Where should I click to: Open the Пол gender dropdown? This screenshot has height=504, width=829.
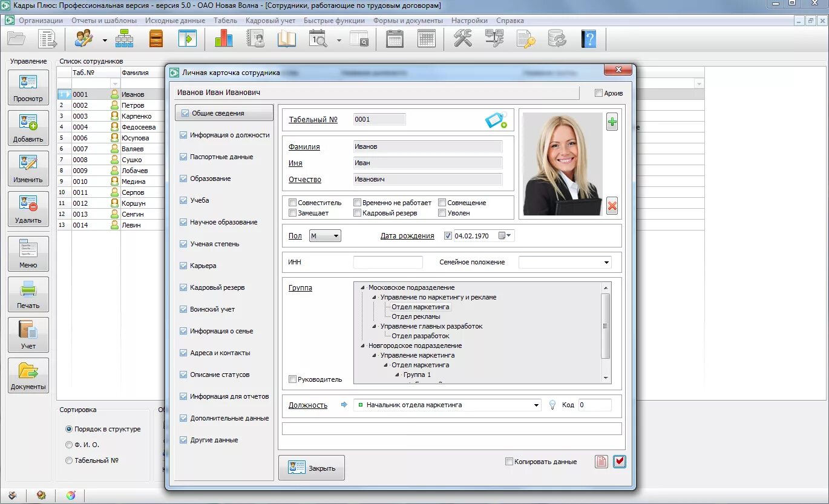(326, 236)
